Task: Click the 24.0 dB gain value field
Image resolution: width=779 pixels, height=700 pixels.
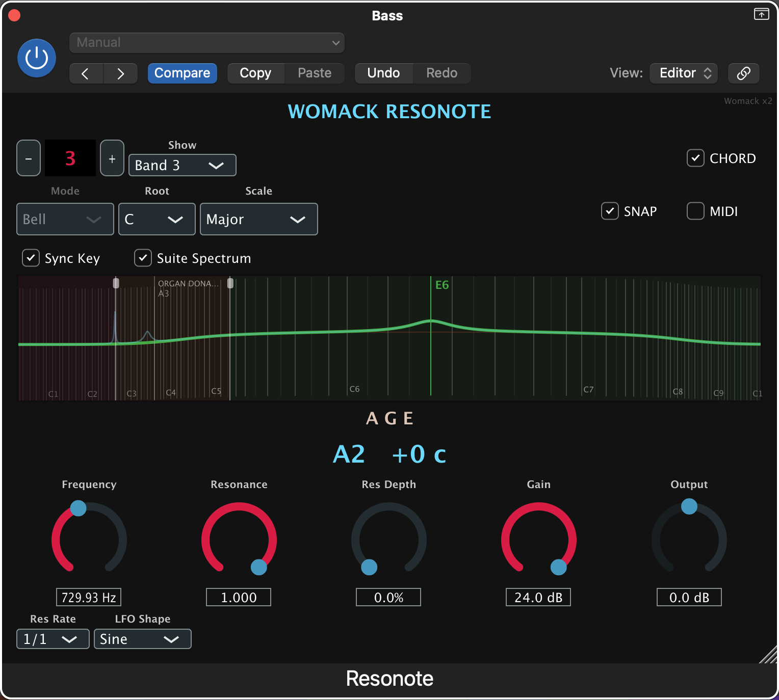Action: 538,597
